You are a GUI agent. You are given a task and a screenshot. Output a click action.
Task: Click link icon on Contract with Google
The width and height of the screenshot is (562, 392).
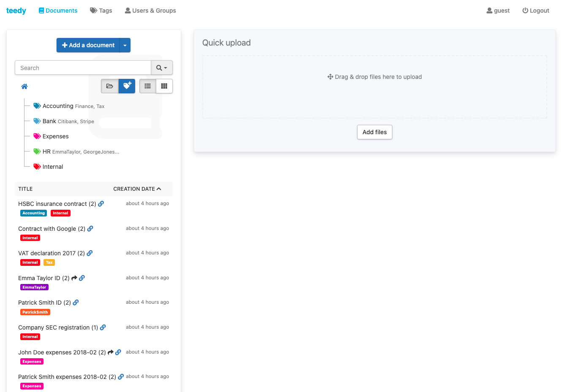(90, 229)
